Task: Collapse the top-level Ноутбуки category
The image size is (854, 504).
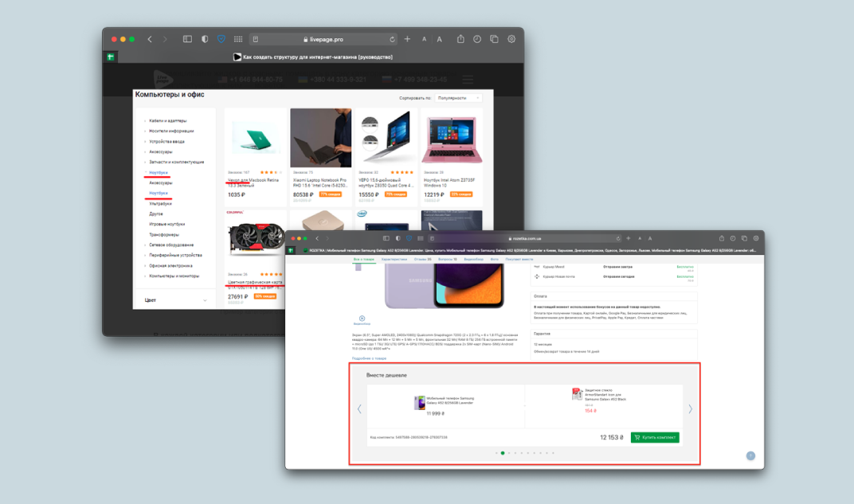Action: coord(159,173)
